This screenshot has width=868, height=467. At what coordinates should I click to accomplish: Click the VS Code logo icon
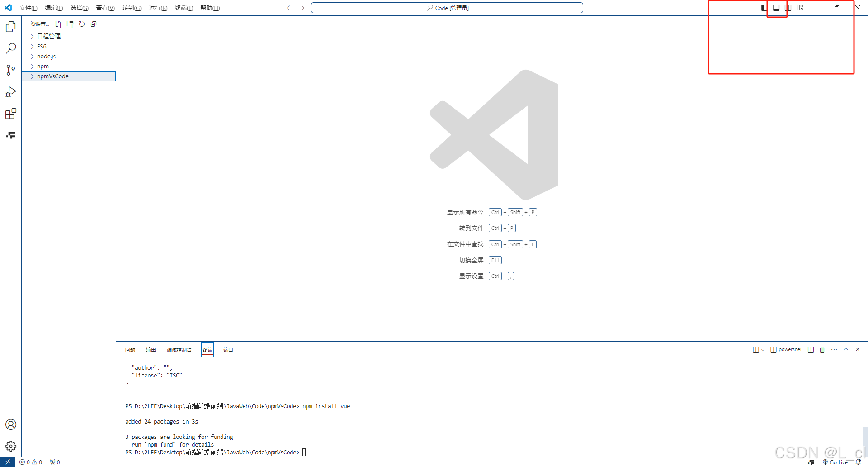[x=8, y=8]
